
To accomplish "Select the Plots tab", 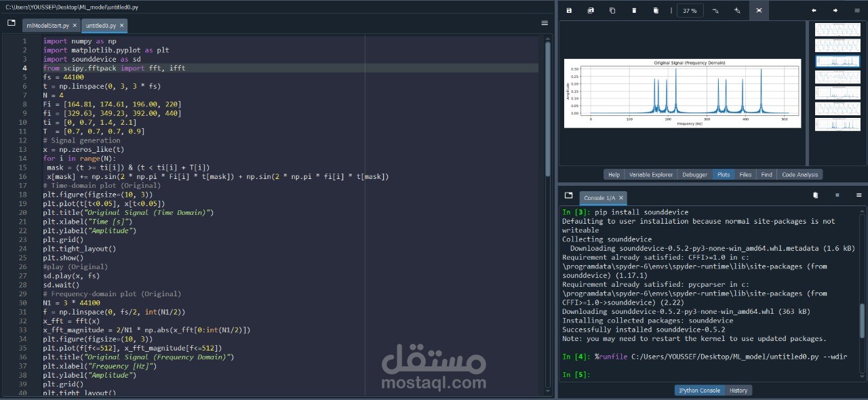I will tap(724, 174).
